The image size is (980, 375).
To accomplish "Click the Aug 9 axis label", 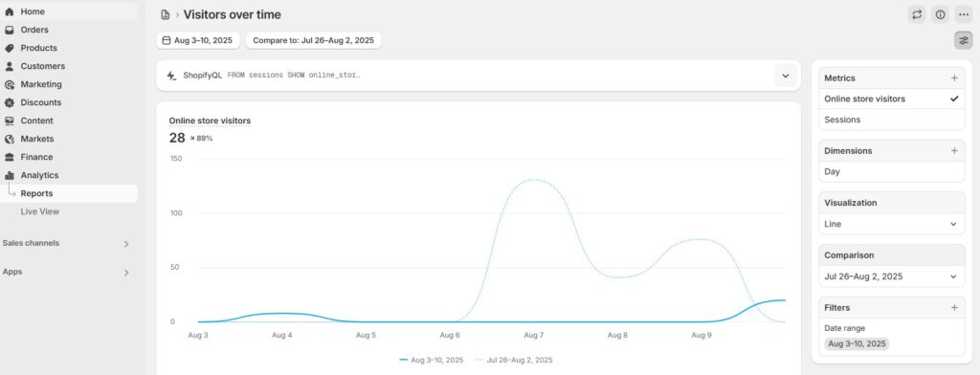I will click(x=702, y=336).
